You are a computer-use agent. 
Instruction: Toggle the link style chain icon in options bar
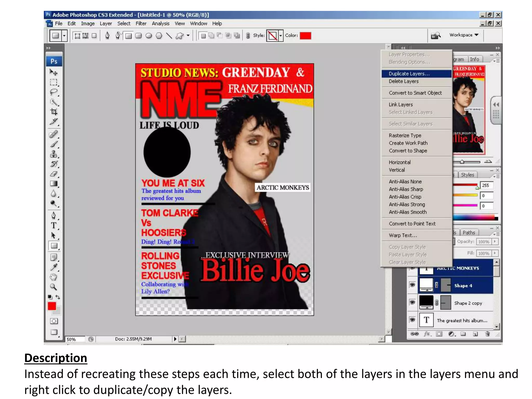tap(248, 36)
